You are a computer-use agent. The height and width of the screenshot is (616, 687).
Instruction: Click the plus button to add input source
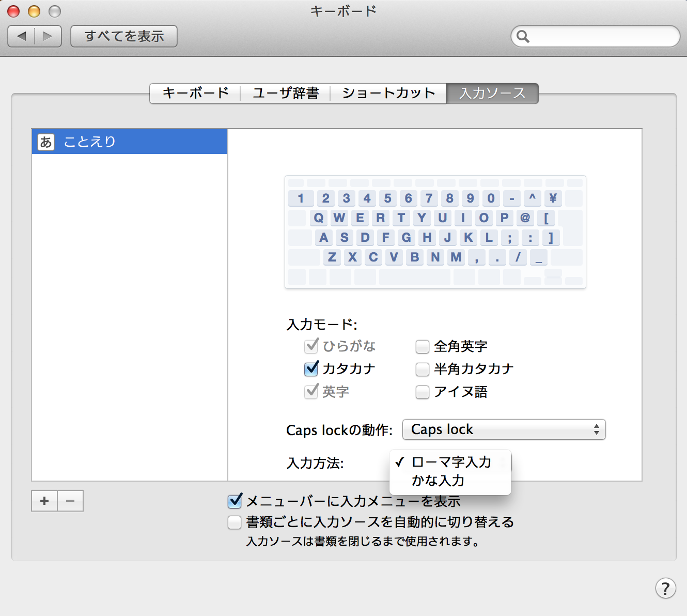click(44, 501)
